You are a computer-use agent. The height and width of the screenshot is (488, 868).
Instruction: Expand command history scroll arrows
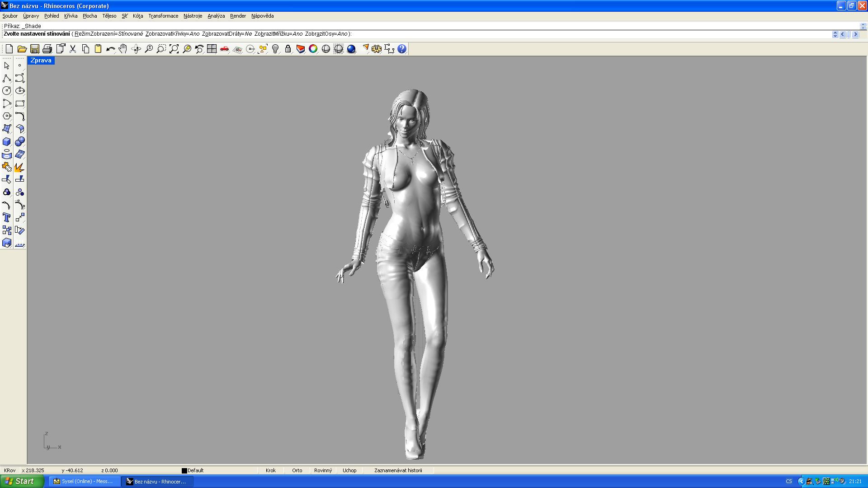tap(835, 34)
